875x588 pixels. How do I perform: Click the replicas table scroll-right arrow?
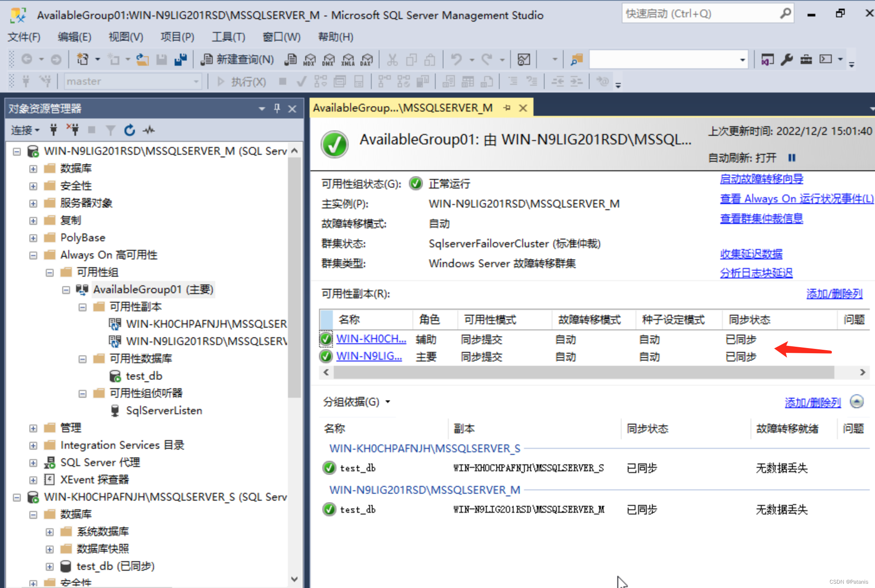point(862,372)
